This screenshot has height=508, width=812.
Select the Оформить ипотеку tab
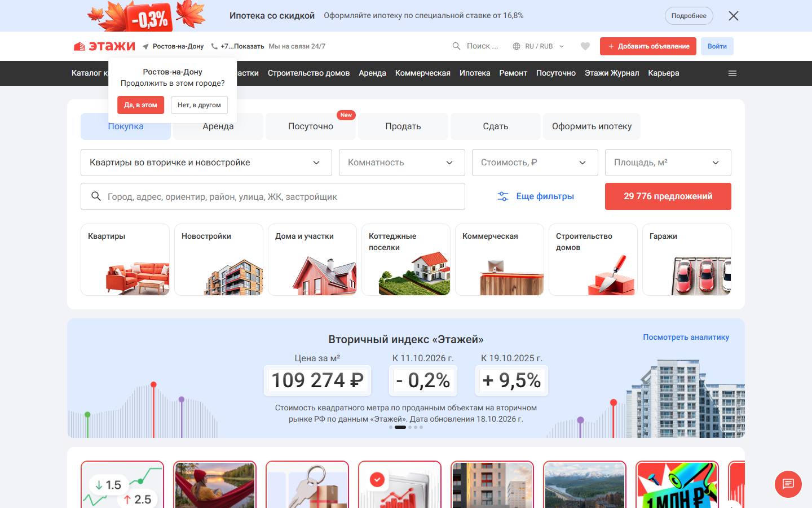pos(592,126)
